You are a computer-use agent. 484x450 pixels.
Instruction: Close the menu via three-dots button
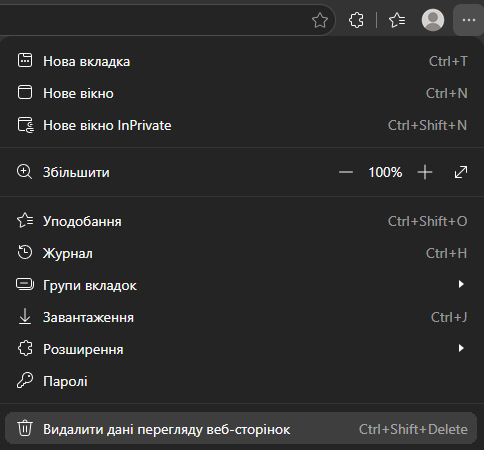469,20
